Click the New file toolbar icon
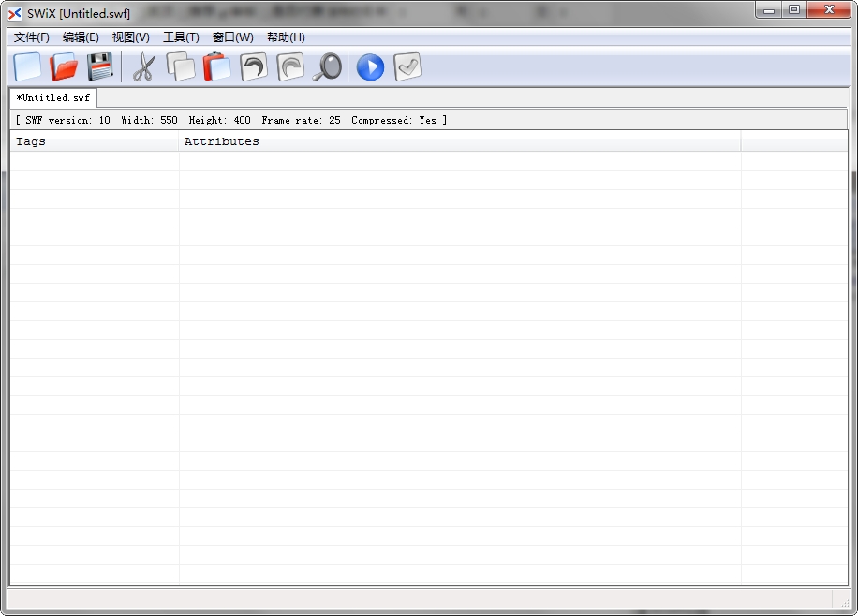858x616 pixels. [28, 66]
